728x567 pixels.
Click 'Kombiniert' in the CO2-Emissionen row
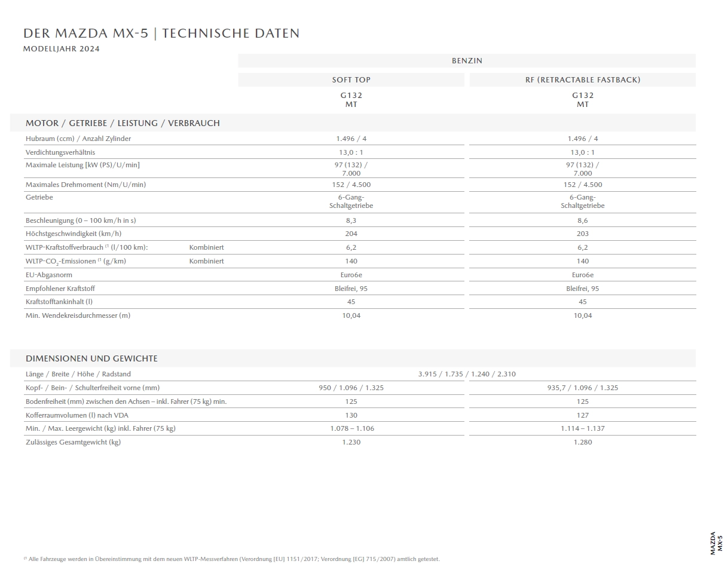(207, 261)
